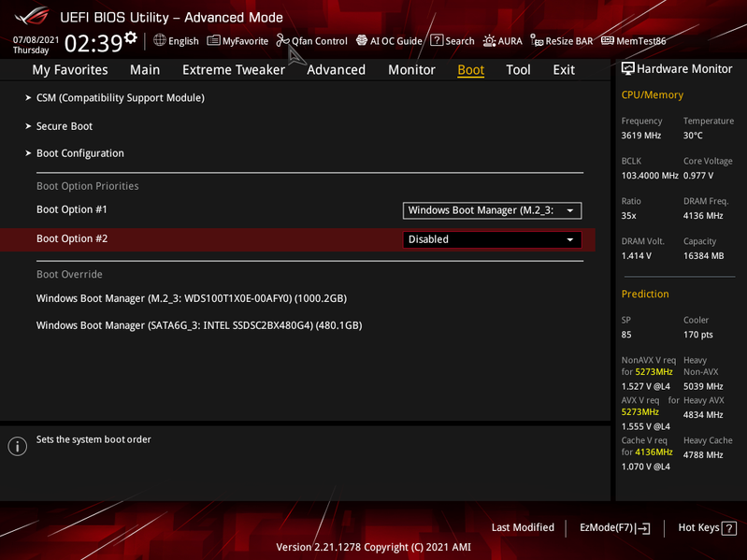Click the 07/08/2021 date text
This screenshot has height=560, width=747.
point(36,40)
